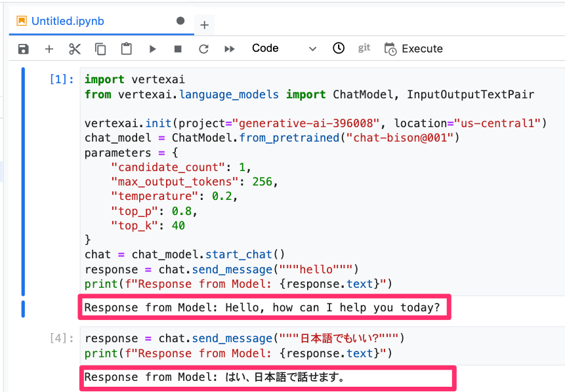The width and height of the screenshot is (565, 392).
Task: Save the notebook with the save icon
Action: 23,48
